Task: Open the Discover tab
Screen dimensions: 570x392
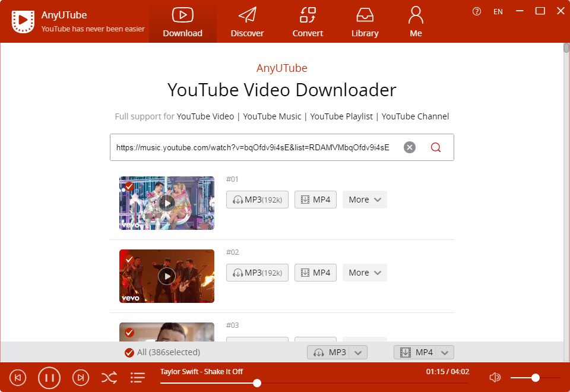Action: tap(247, 22)
